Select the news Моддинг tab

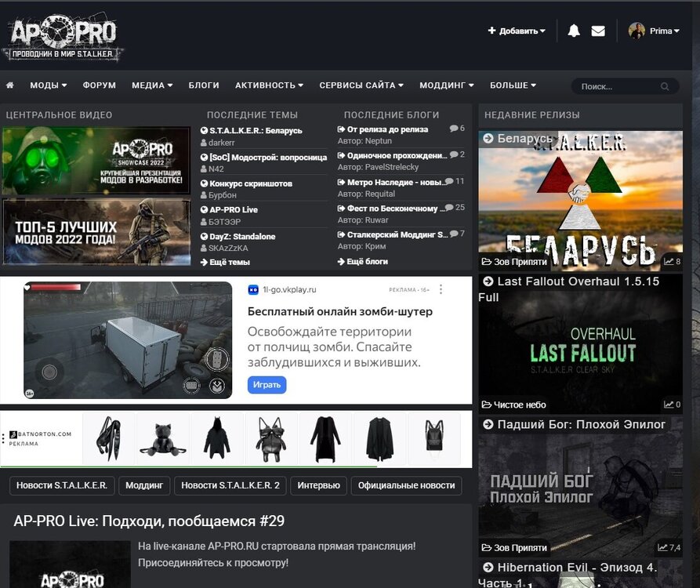click(x=144, y=485)
